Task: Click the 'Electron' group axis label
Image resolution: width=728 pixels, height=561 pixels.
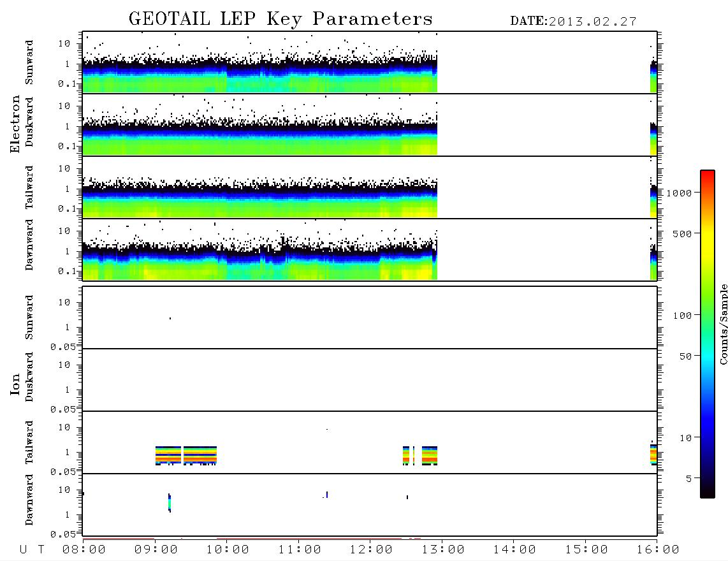Action: (x=15, y=124)
